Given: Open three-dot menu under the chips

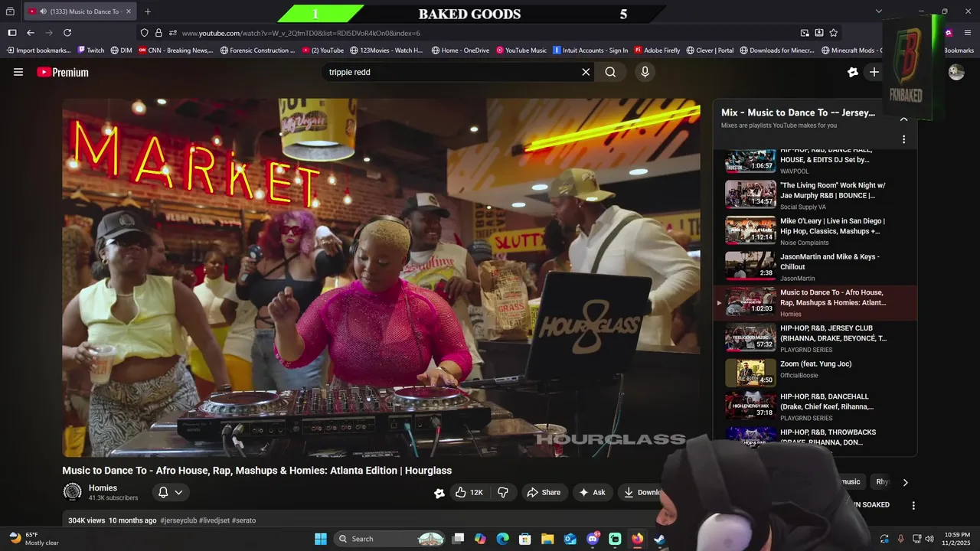Looking at the screenshot, I should 913,505.
